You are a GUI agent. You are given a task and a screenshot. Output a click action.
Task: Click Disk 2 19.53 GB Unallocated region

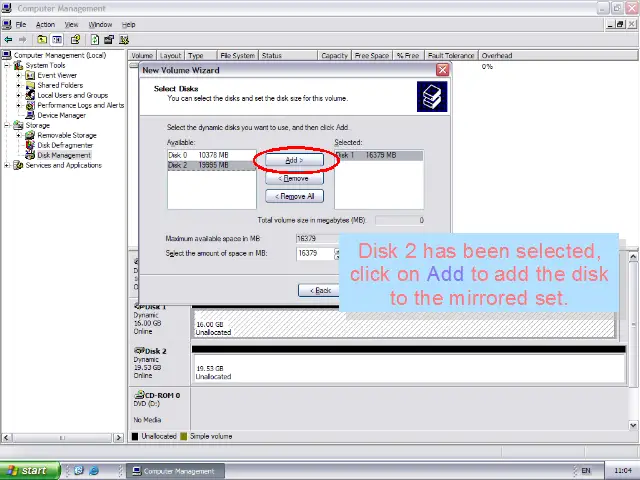click(x=409, y=369)
